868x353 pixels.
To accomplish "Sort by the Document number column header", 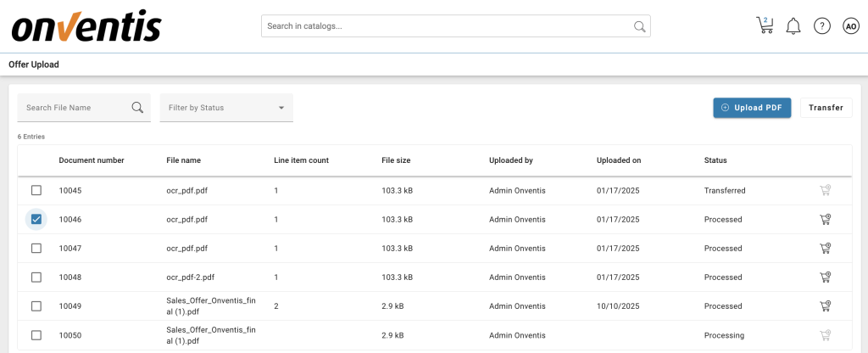I will click(92, 160).
